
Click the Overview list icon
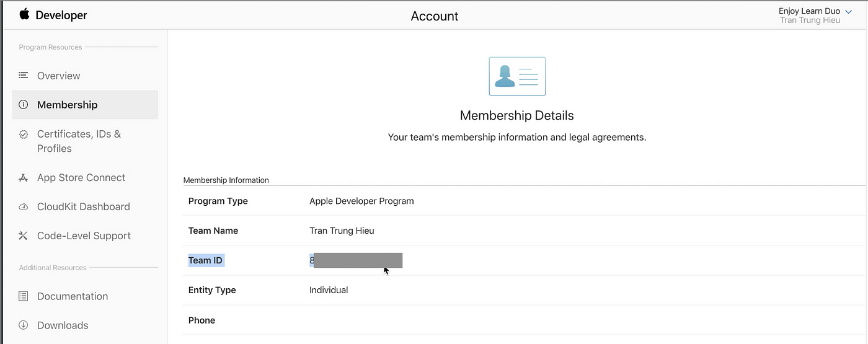click(x=23, y=76)
